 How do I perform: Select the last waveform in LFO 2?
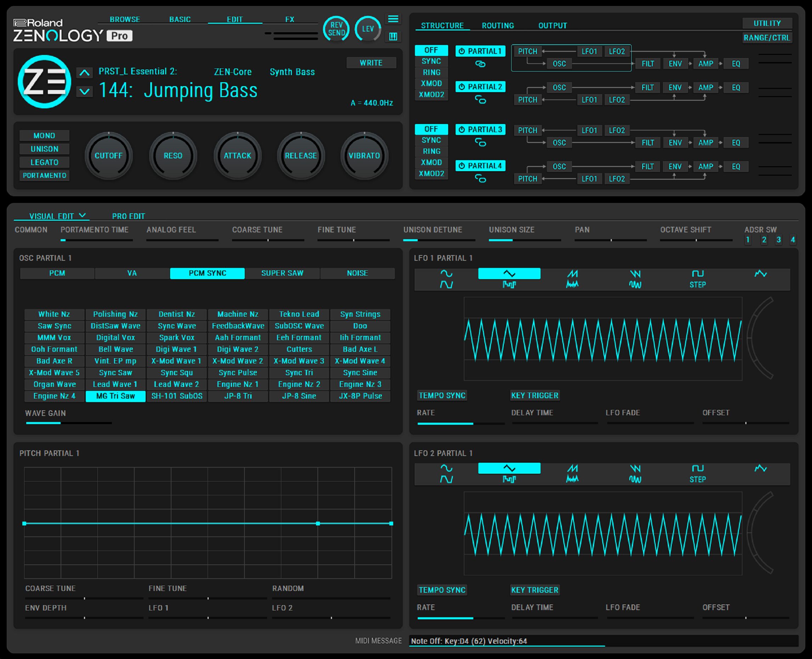760,468
